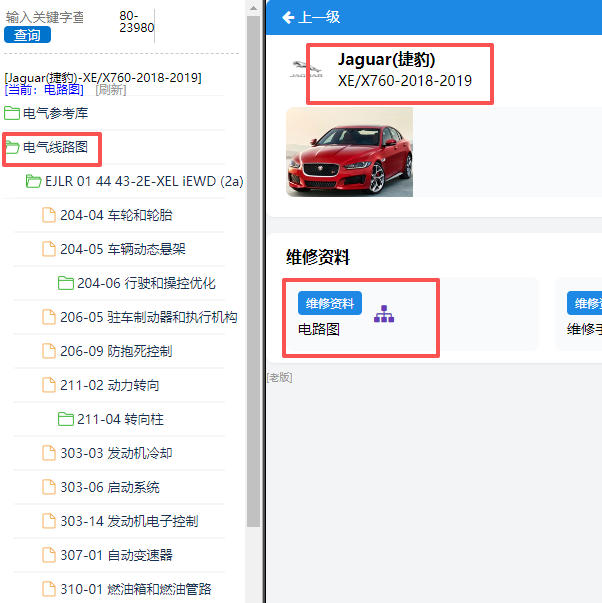Click the partially visible 维修手册 card badge
Image resolution: width=602 pixels, height=603 pixels.
(584, 303)
